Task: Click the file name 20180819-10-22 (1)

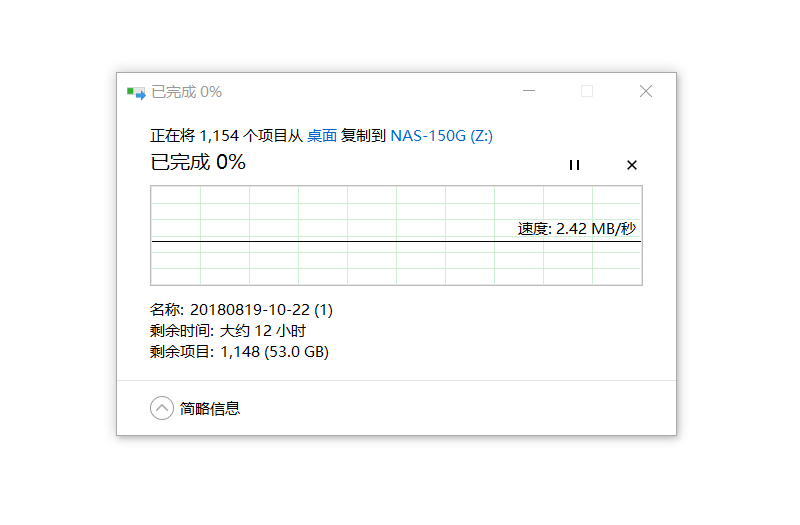Action: [x=262, y=310]
